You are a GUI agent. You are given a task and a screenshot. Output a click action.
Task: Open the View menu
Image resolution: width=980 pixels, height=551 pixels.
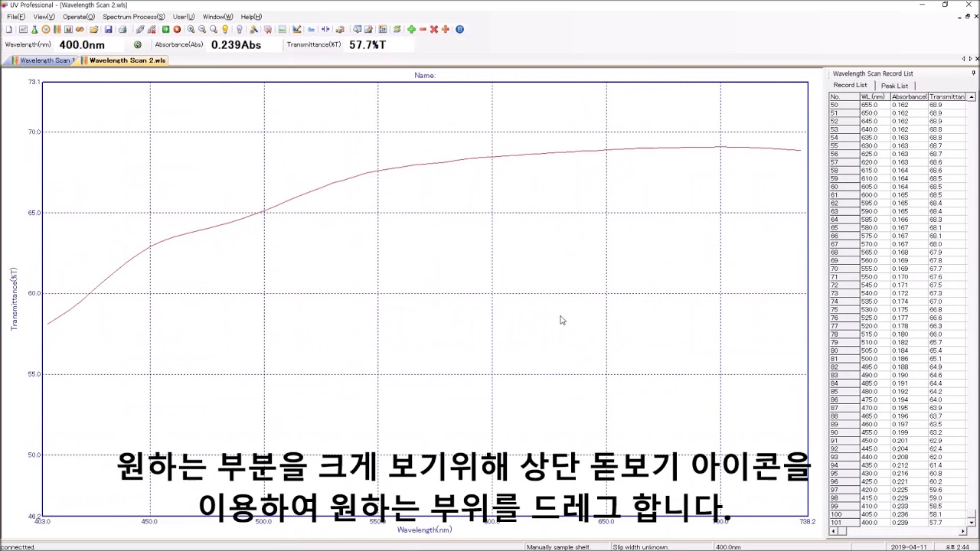44,17
